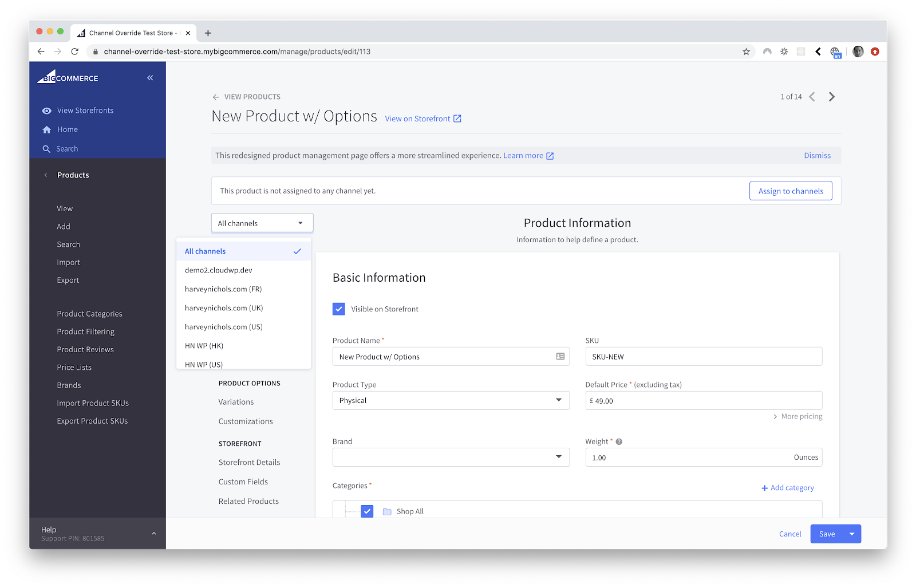
Task: Click the site lock icon in address bar
Action: [x=95, y=52]
